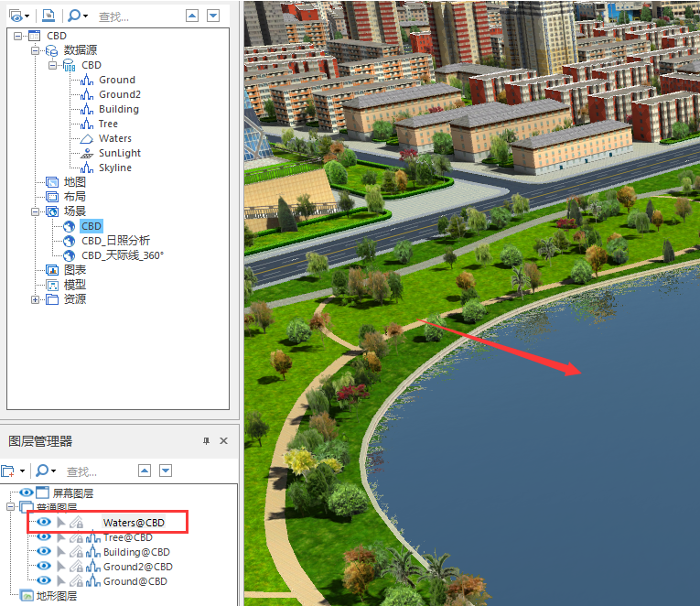The width and height of the screenshot is (700, 606).
Task: Collapse the 普通图层 layer group
Action: tap(10, 507)
